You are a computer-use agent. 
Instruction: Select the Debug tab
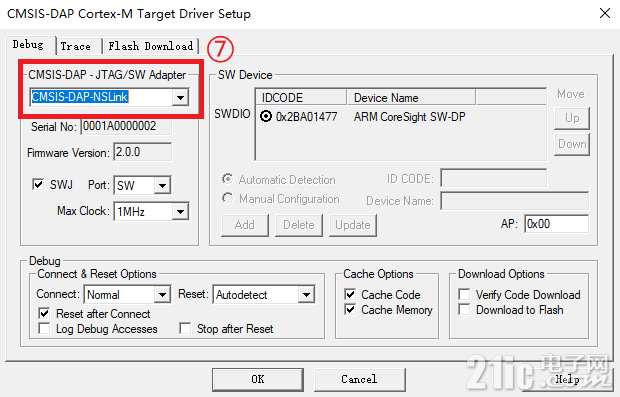(x=28, y=45)
